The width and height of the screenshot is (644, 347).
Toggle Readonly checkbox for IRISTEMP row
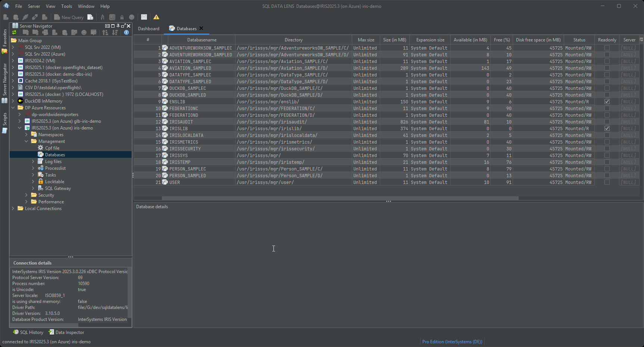(x=607, y=162)
